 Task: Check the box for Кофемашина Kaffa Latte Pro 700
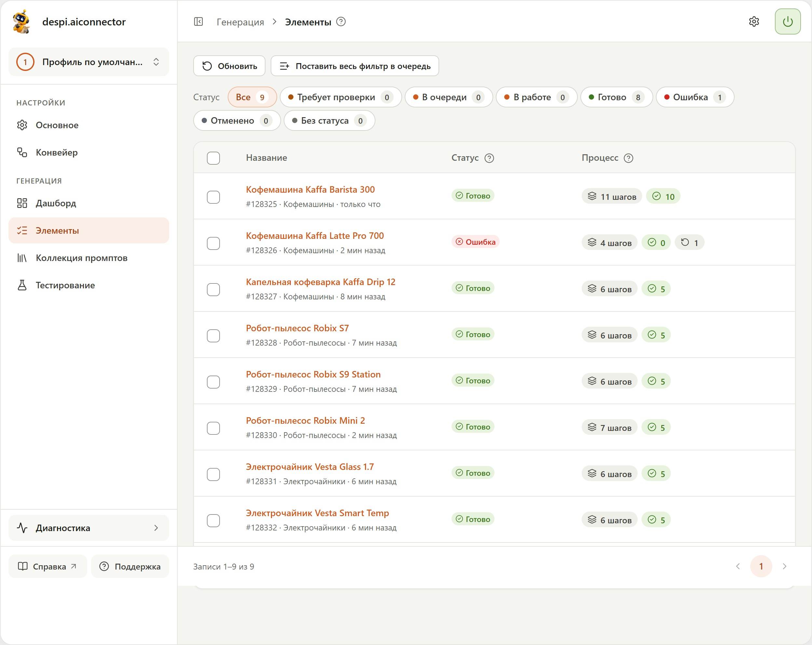click(x=213, y=243)
